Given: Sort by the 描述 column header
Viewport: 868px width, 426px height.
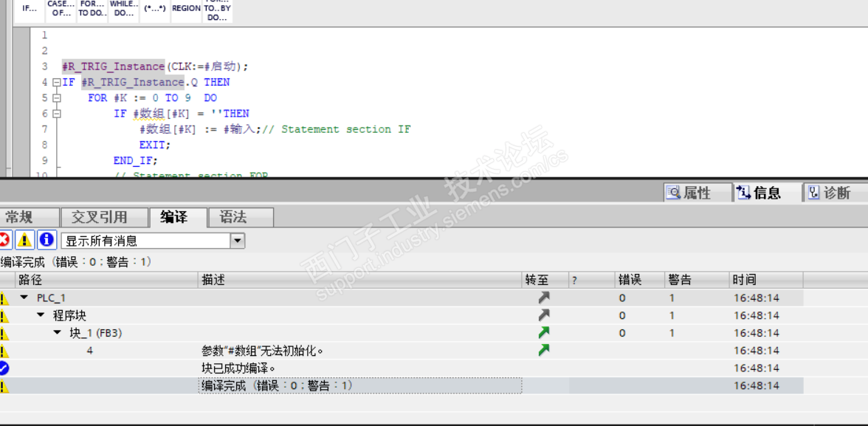Looking at the screenshot, I should click(360, 281).
